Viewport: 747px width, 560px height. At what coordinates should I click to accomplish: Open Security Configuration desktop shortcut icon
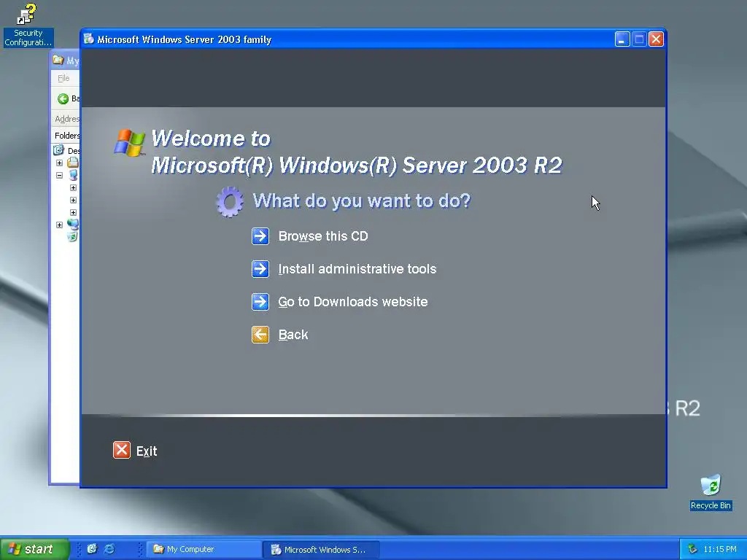point(26,15)
